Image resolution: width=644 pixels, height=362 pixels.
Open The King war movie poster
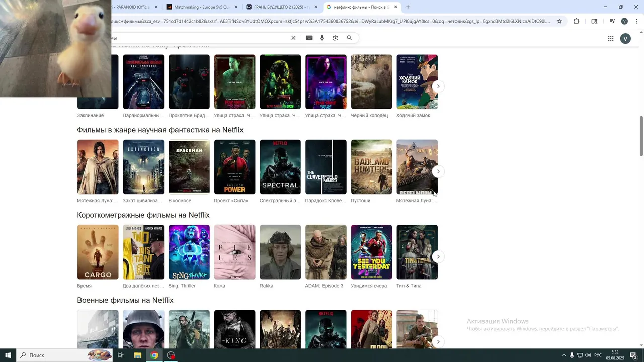point(234,329)
